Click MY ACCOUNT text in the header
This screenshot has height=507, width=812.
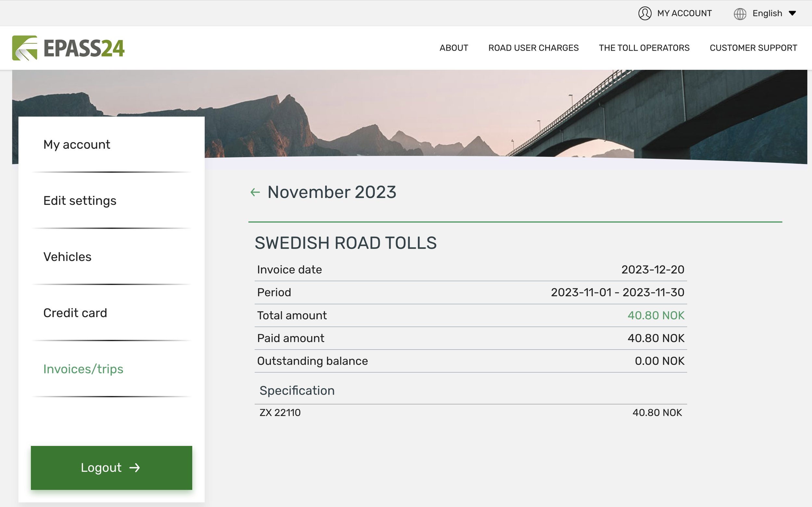684,13
